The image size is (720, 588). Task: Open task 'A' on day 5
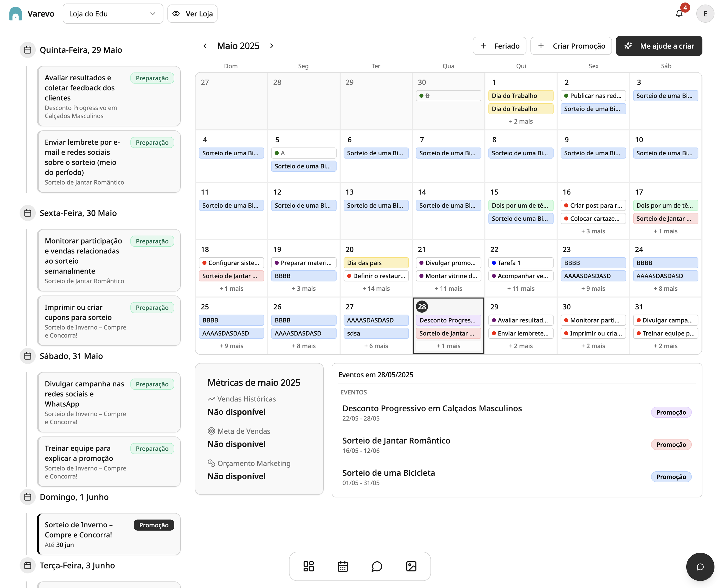click(303, 153)
